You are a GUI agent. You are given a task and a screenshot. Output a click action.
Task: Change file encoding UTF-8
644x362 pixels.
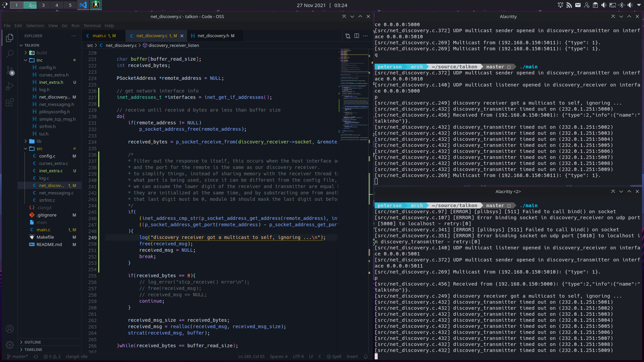pos(298,357)
